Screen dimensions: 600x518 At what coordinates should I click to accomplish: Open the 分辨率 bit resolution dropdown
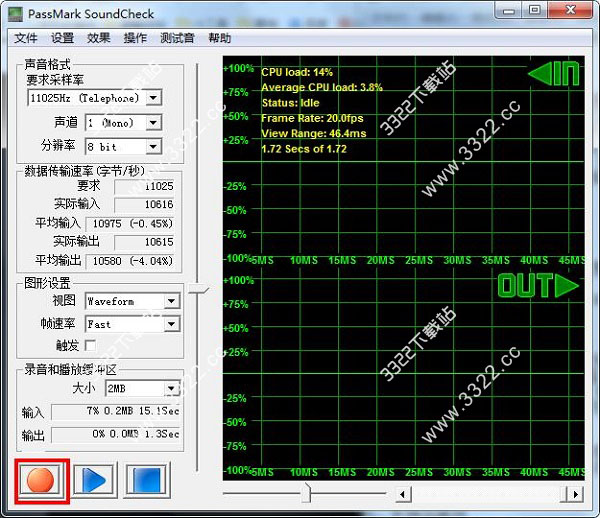[x=153, y=147]
